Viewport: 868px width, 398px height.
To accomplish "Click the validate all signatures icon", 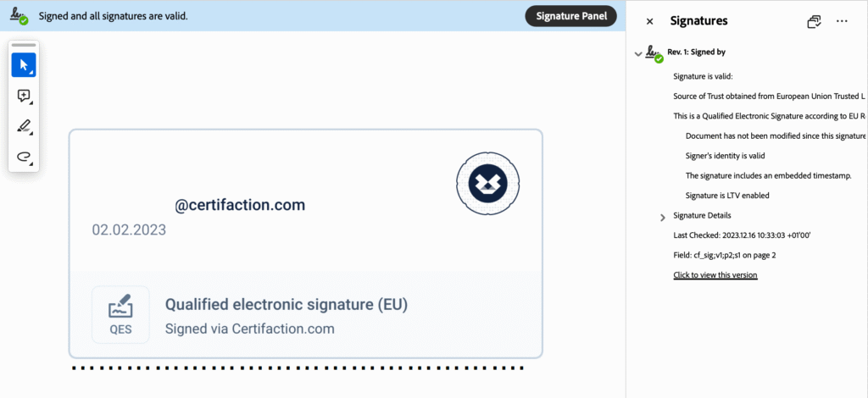I will click(815, 21).
